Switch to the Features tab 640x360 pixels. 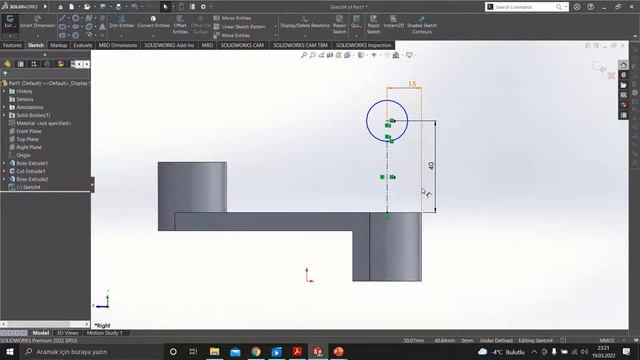click(x=12, y=45)
